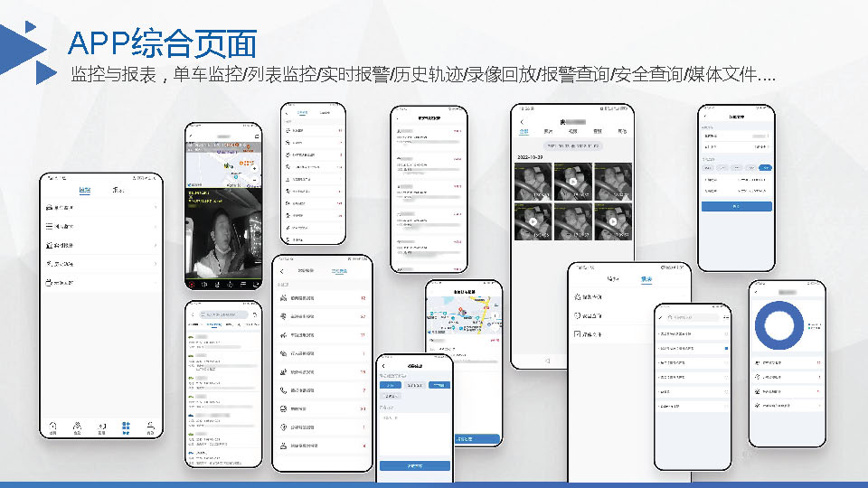The height and width of the screenshot is (488, 868).
Task: Tick the third row's checkbox in the checkbox list phone
Action: coord(726,363)
